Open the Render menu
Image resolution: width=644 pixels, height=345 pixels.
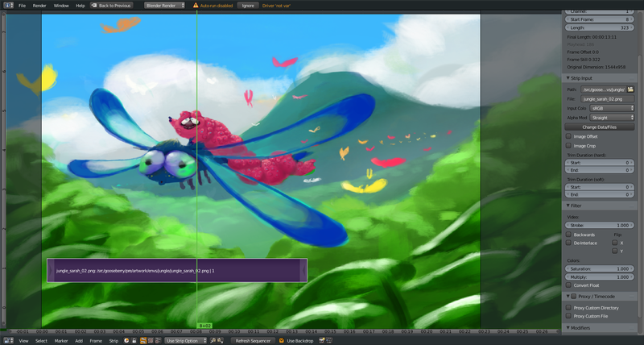point(39,5)
